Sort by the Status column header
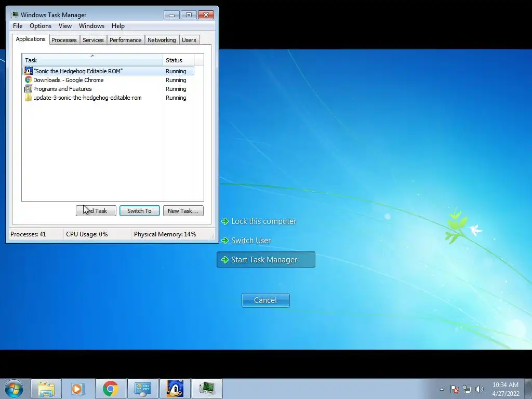 point(179,60)
